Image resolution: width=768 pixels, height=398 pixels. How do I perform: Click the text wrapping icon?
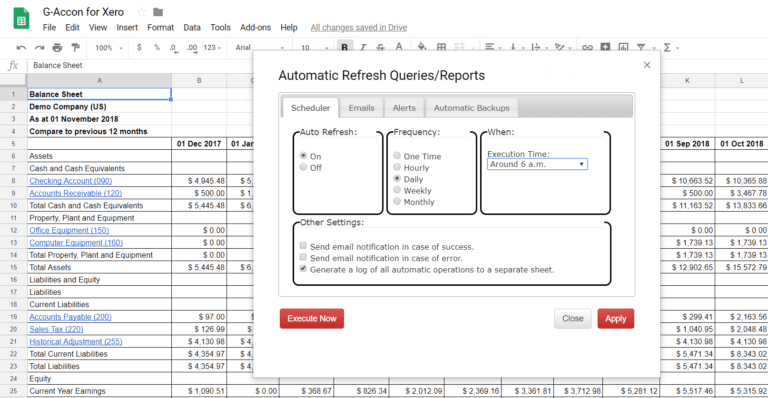pyautogui.click(x=536, y=47)
